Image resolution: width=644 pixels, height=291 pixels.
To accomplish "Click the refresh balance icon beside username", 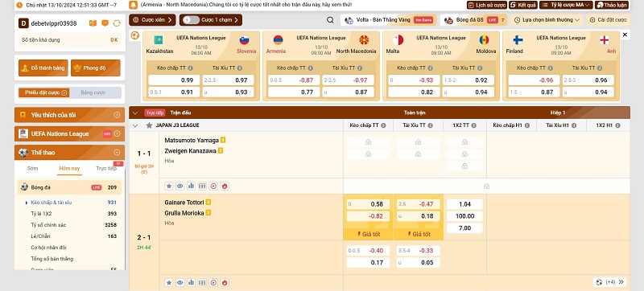I will [117, 23].
